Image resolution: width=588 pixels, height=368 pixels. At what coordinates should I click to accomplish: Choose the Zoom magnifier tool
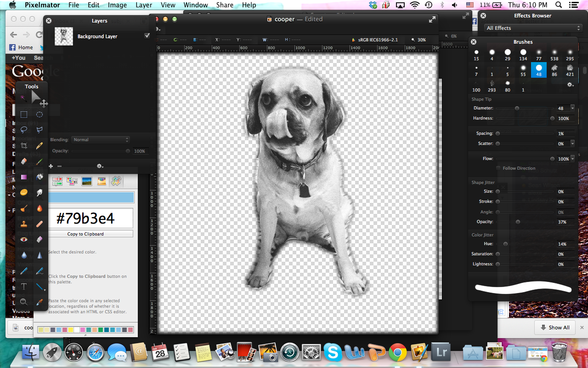pyautogui.click(x=24, y=302)
